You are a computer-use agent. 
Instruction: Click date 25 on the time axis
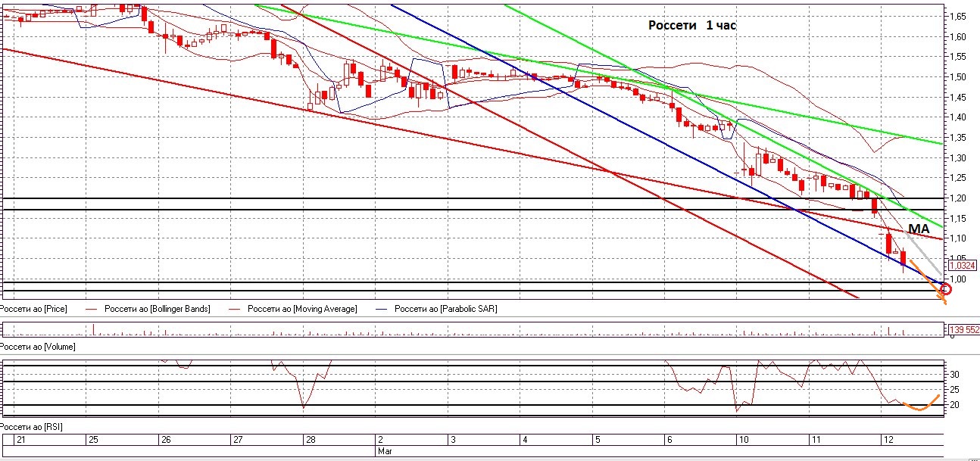tap(92, 440)
